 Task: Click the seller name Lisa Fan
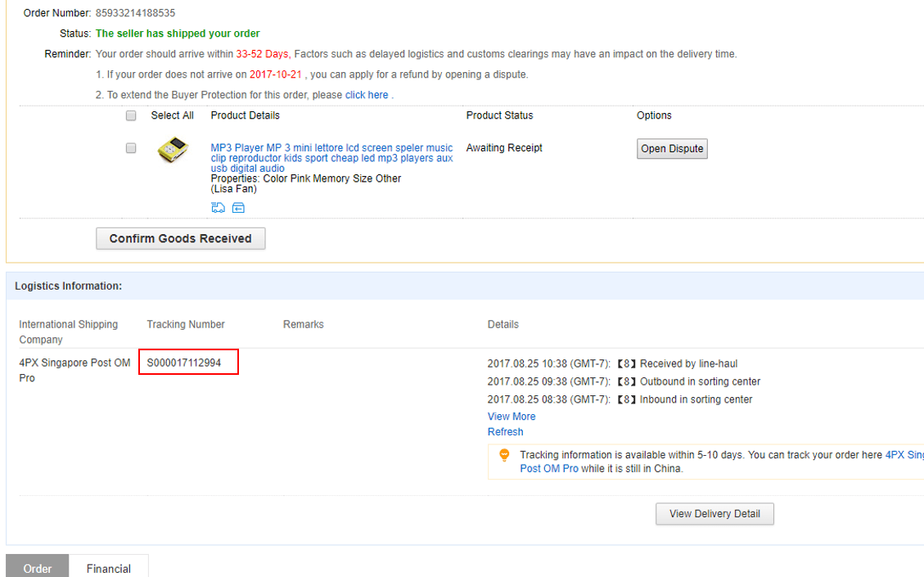click(234, 189)
